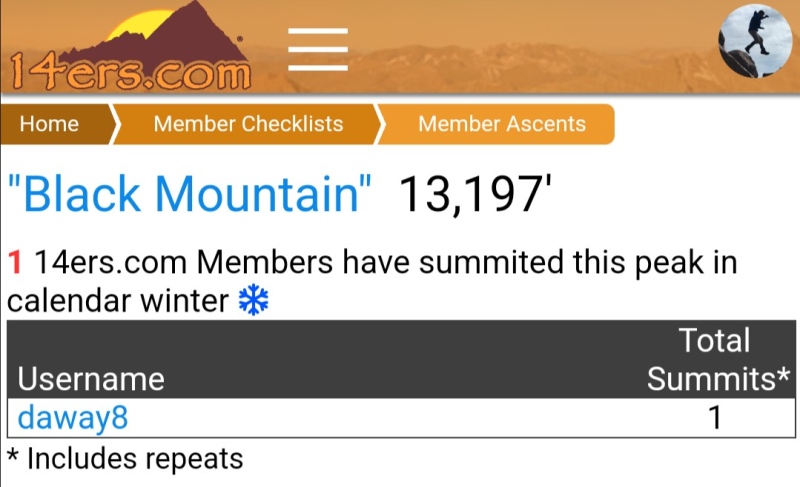This screenshot has width=800, height=487.
Task: Select the Member Ascents breadcrumb
Action: (x=502, y=124)
